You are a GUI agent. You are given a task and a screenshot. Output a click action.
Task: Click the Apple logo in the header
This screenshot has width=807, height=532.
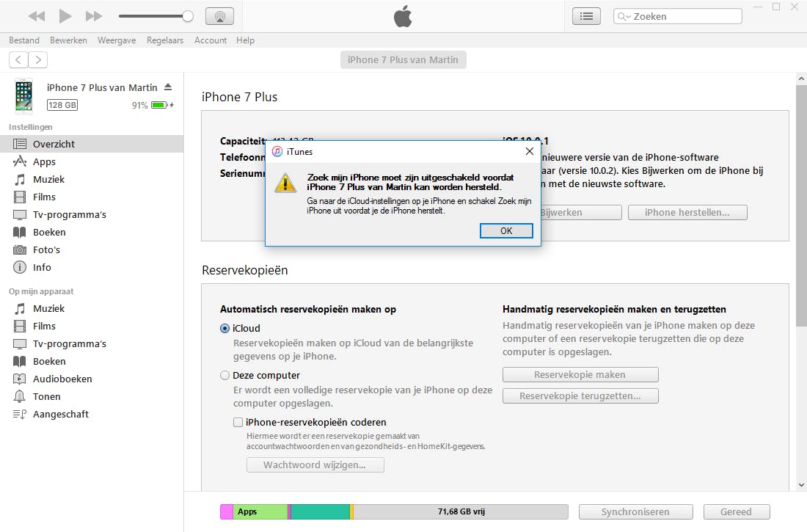tap(403, 16)
